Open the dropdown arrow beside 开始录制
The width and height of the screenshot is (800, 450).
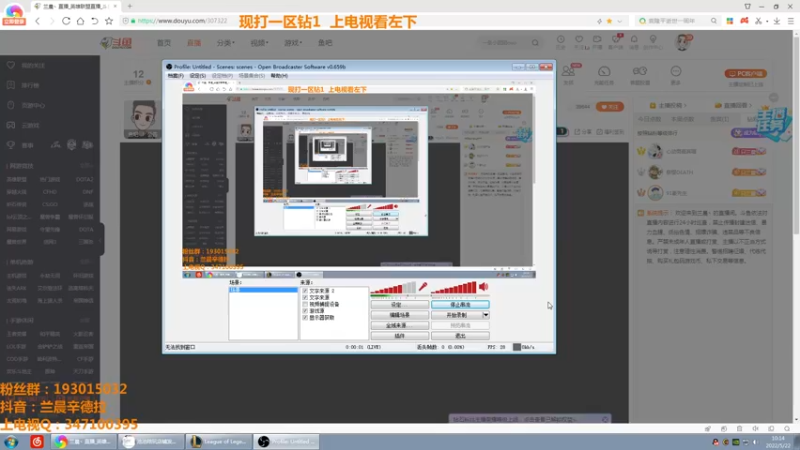[486, 315]
